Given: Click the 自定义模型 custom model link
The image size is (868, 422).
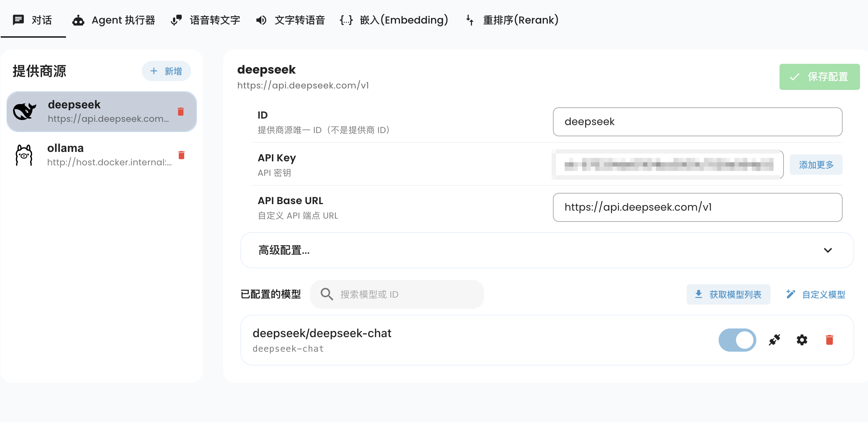Looking at the screenshot, I should click(x=816, y=294).
